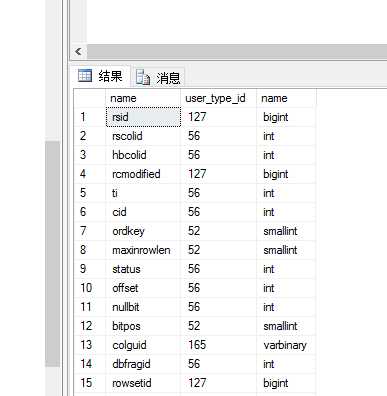Image resolution: width=387 pixels, height=396 pixels.
Task: Select the cell 'ordkey'
Action: point(143,231)
